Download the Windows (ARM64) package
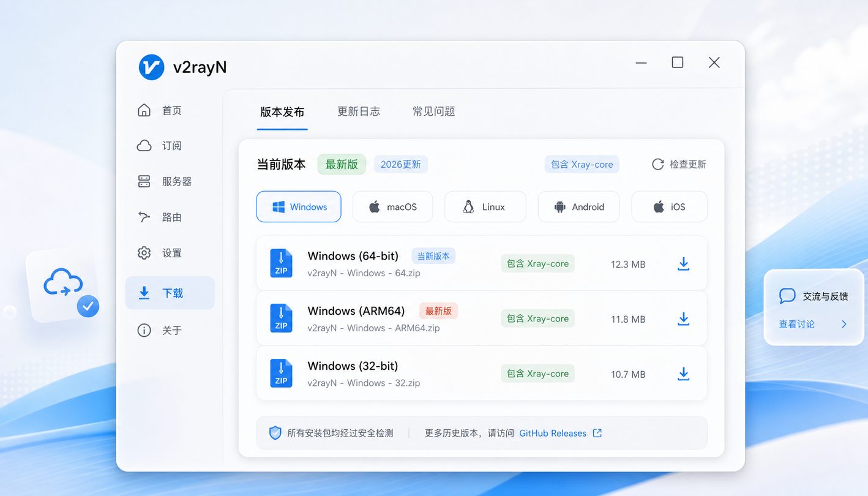Image resolution: width=868 pixels, height=496 pixels. tap(684, 319)
